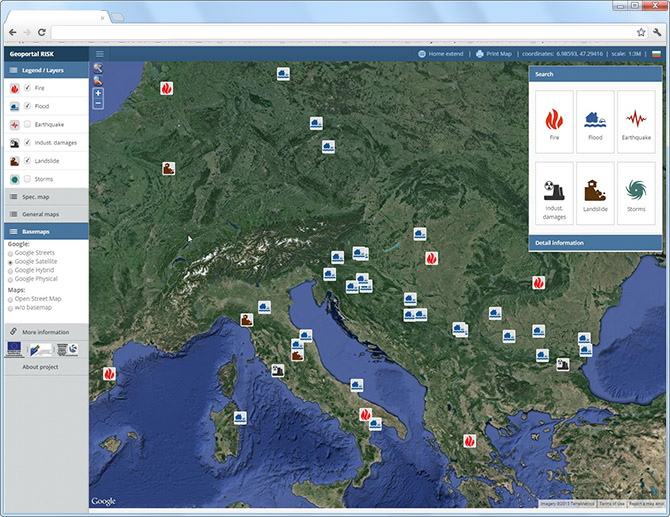Click the zoom-in magnifier map tool
The width and height of the screenshot is (670, 517).
pos(98,68)
